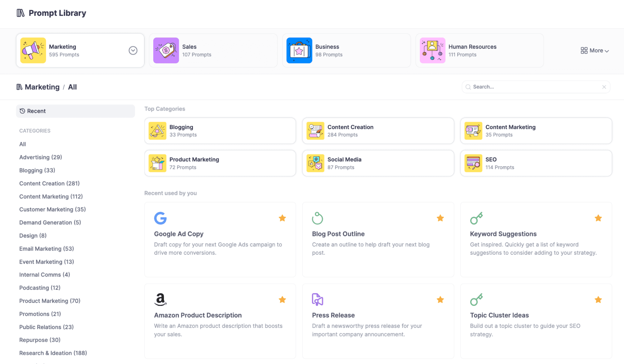Click the SEO category thumbnail icon
This screenshot has height=364, width=624.
[x=473, y=163]
